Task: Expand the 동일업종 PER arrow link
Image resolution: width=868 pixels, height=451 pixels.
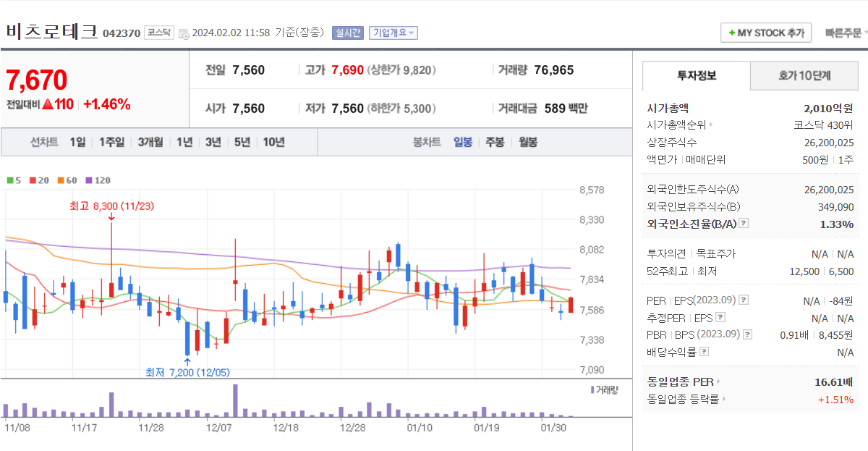Action: pyautogui.click(x=718, y=382)
